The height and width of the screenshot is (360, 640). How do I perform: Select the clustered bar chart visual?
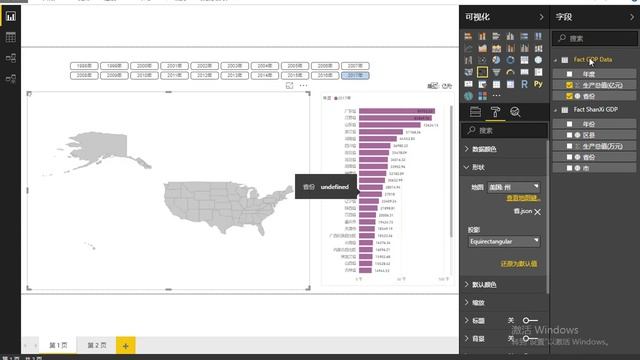(x=496, y=36)
